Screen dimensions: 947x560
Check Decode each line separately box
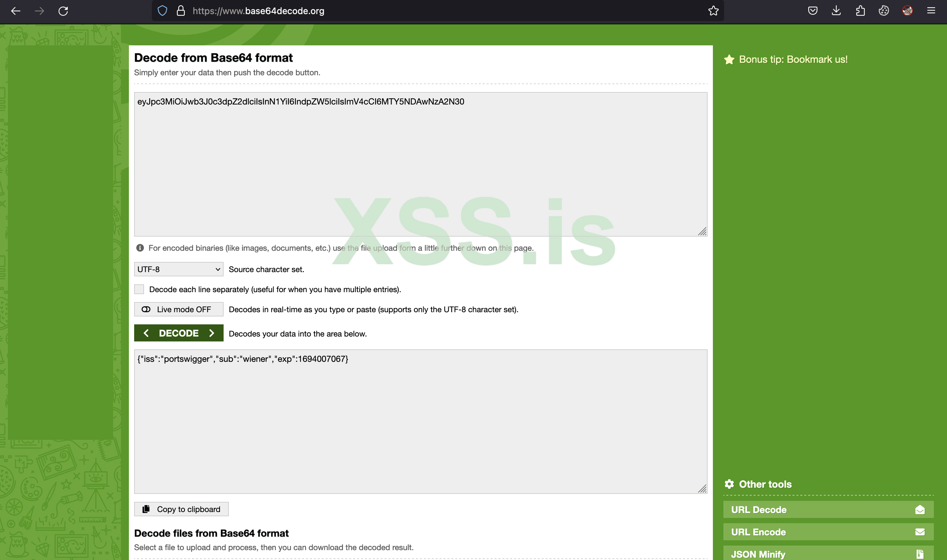click(x=139, y=290)
